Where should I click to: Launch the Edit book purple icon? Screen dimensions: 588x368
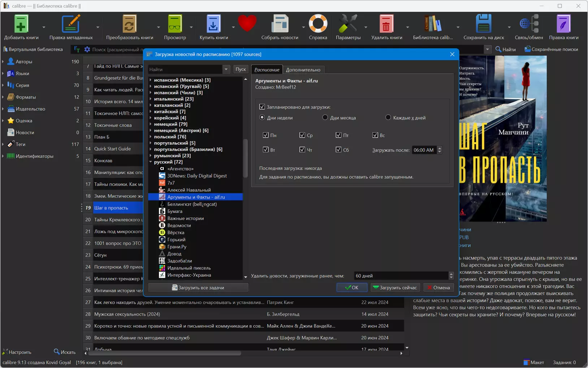click(x=563, y=24)
